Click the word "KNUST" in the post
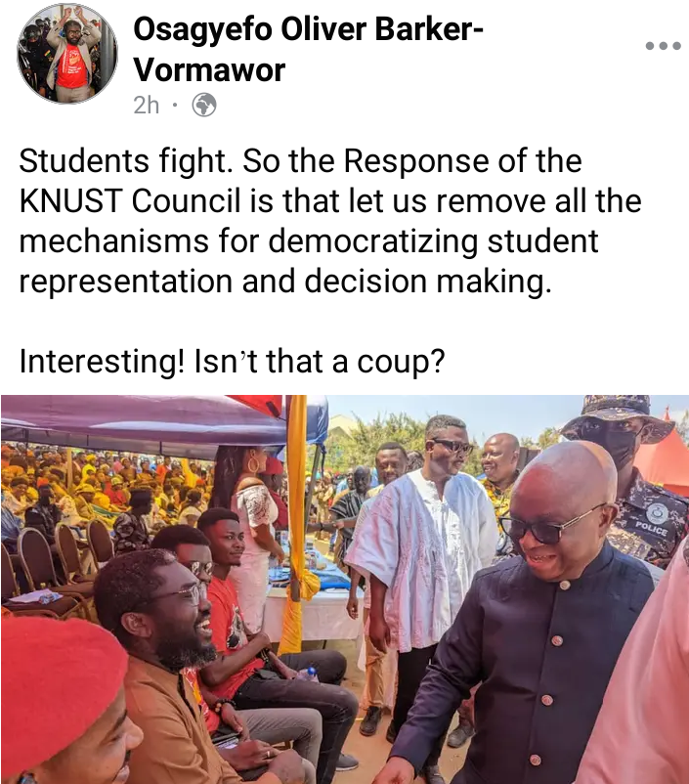 (70, 201)
